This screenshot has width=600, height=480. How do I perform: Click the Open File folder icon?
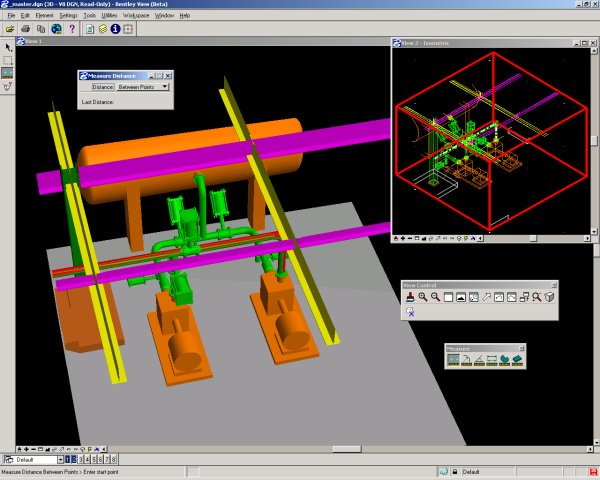pos(9,29)
